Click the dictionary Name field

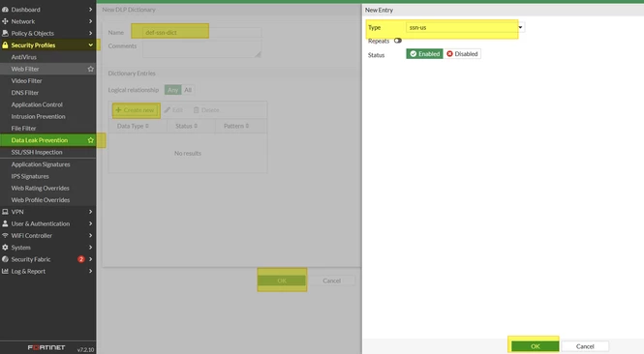pos(201,33)
